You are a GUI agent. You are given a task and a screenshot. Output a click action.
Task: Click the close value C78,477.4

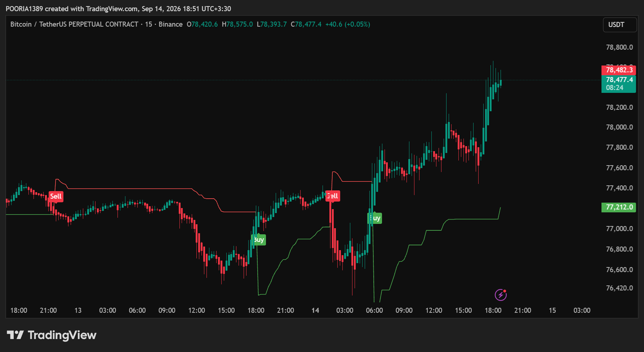(306, 24)
